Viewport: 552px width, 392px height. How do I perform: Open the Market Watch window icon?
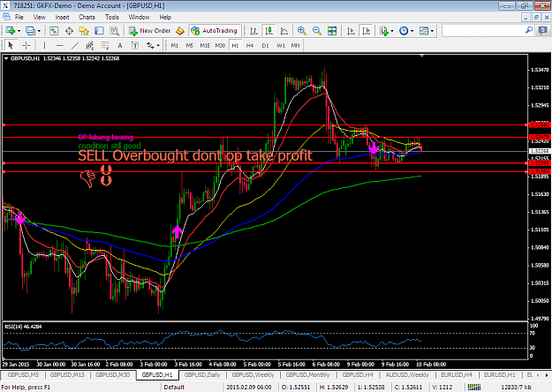coord(54,31)
